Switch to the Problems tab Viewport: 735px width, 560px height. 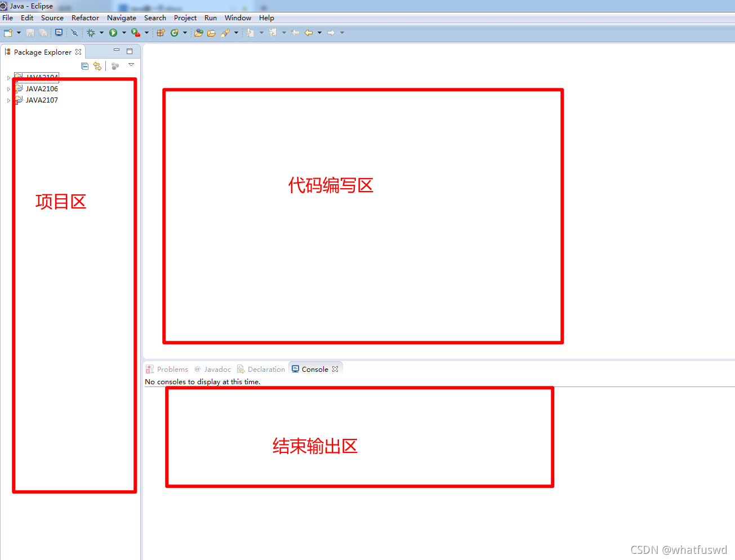pyautogui.click(x=172, y=369)
